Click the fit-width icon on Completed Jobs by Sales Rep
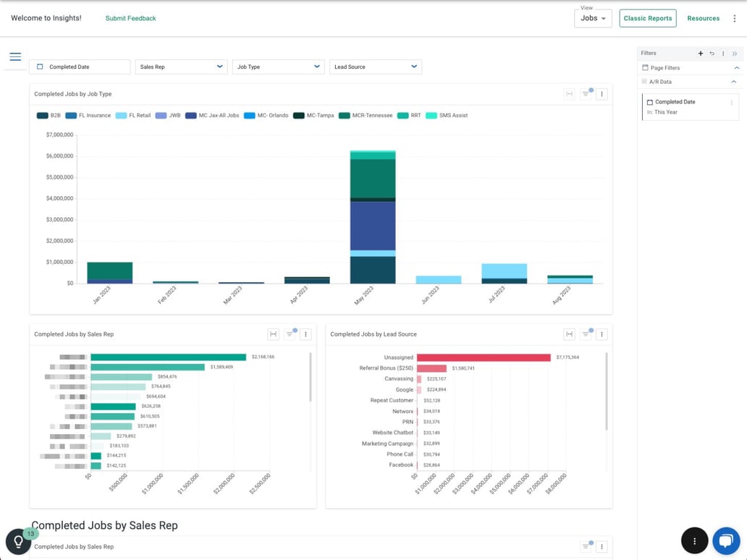The height and width of the screenshot is (560, 747). tap(273, 334)
